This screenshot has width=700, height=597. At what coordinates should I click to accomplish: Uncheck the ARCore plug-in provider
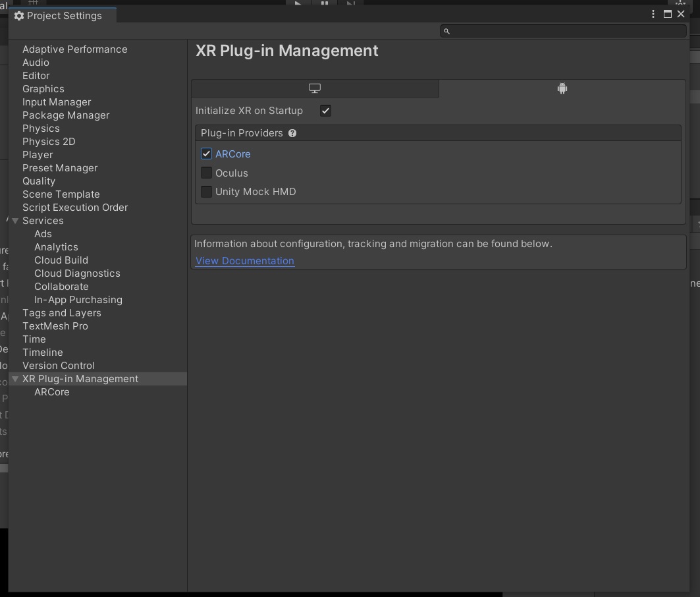pos(206,154)
